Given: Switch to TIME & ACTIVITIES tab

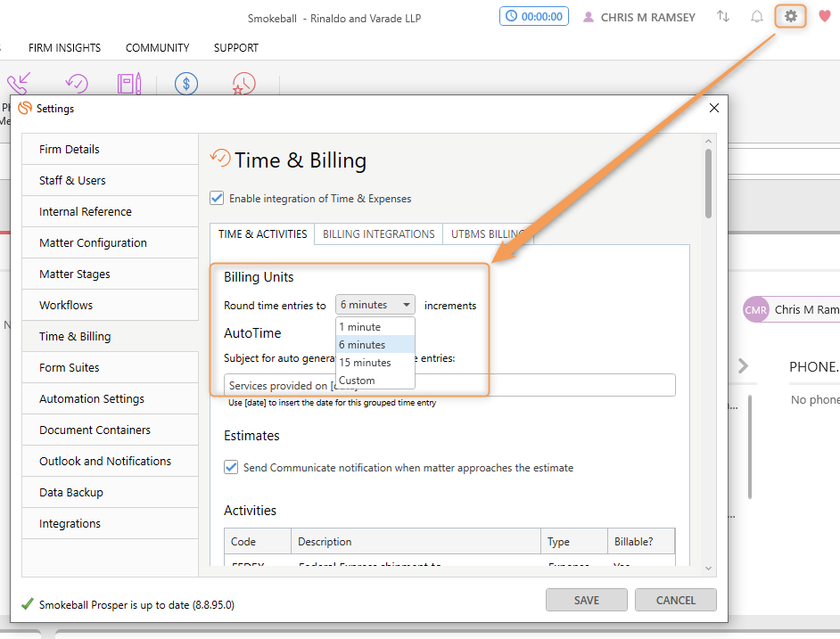Looking at the screenshot, I should 262,234.
